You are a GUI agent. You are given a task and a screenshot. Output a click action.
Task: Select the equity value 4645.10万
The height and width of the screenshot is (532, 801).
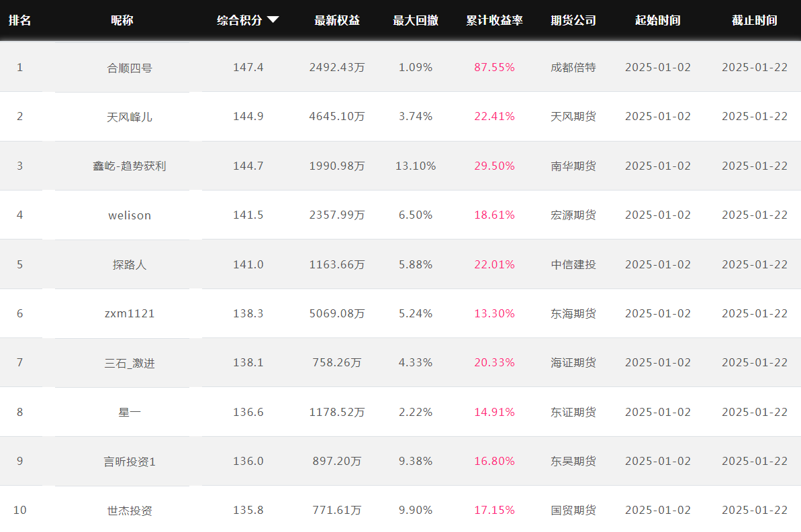point(337,117)
